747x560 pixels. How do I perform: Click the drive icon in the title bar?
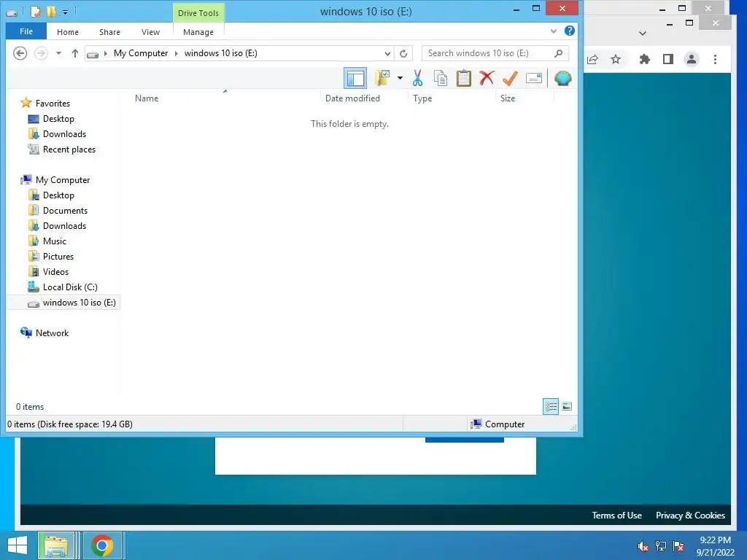tap(12, 12)
